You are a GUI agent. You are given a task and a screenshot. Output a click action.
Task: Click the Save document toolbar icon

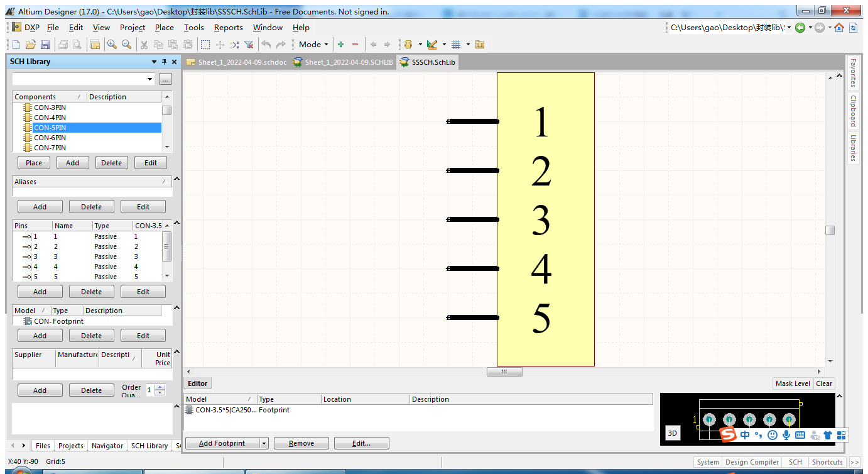(x=45, y=45)
